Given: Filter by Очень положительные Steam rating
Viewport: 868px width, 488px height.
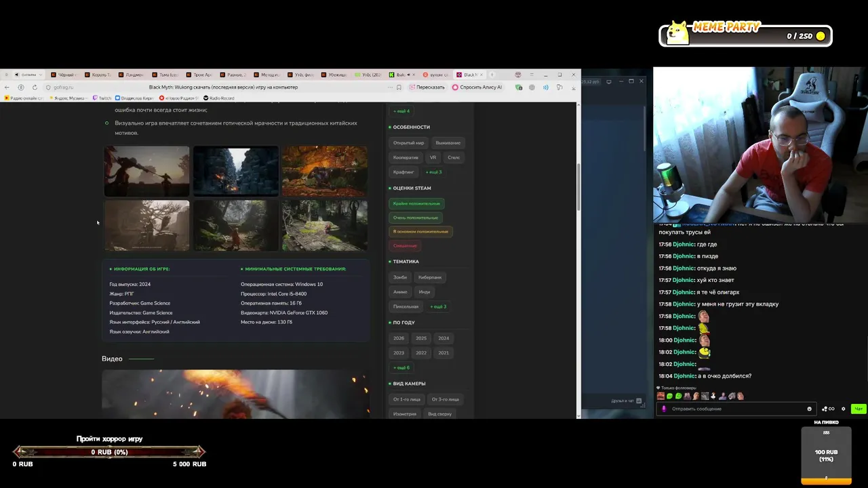Looking at the screenshot, I should (x=415, y=218).
